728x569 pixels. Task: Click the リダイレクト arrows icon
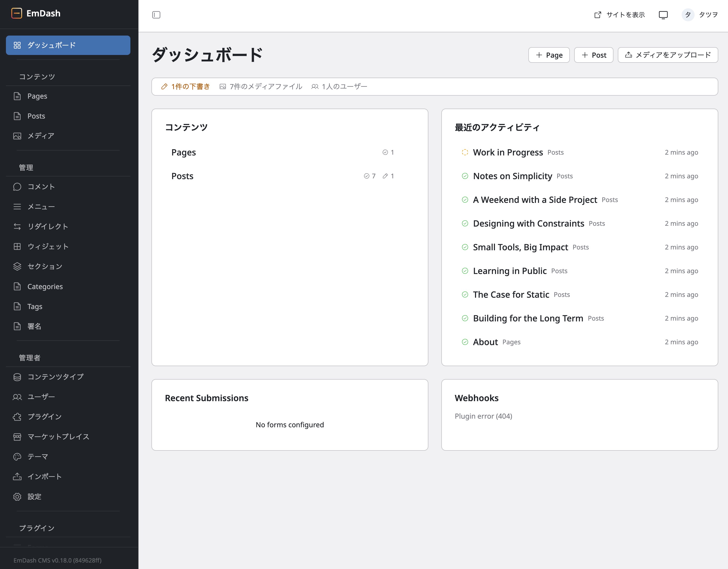click(17, 227)
